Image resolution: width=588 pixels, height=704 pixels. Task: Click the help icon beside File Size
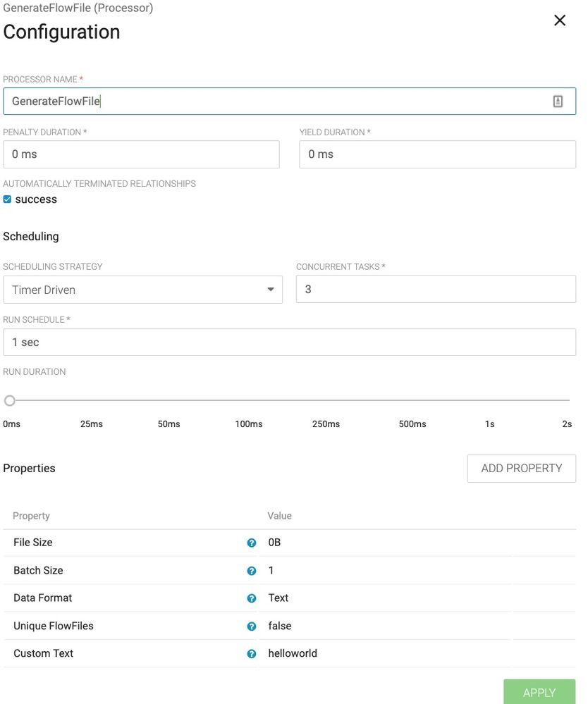click(251, 543)
